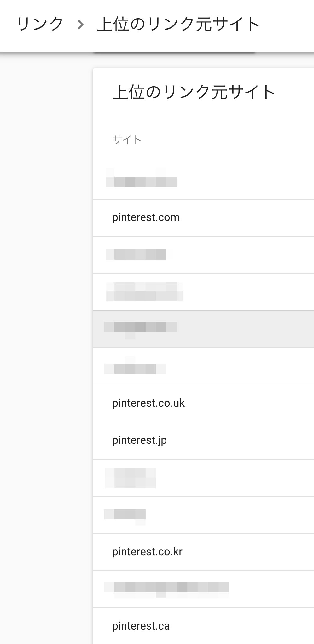Open blurred row directly below pinterest.jp
This screenshot has width=314, height=644.
(x=131, y=478)
